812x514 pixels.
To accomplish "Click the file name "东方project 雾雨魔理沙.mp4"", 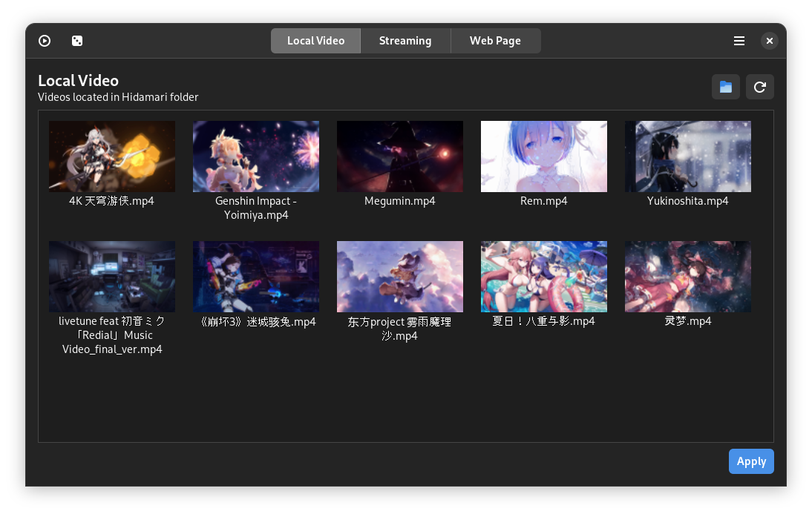I will click(400, 329).
